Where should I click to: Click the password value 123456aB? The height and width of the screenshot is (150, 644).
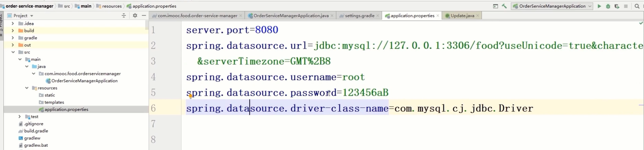(365, 93)
